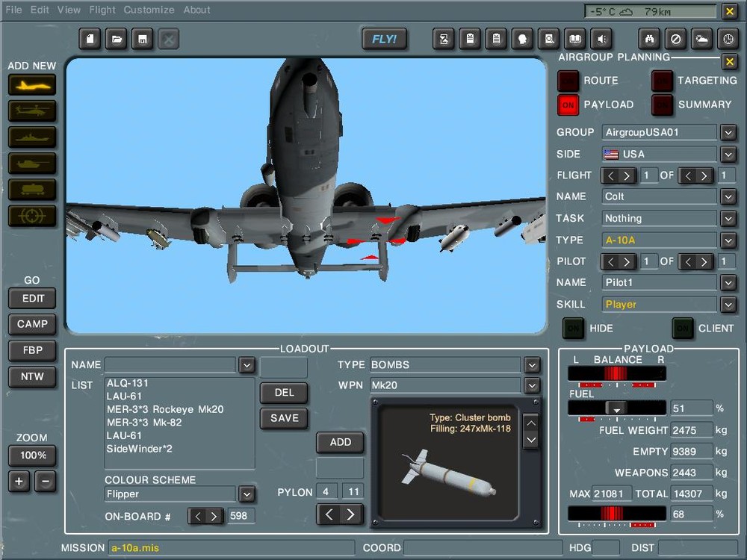
Task: Zoom out with the minus button
Action: 46,481
